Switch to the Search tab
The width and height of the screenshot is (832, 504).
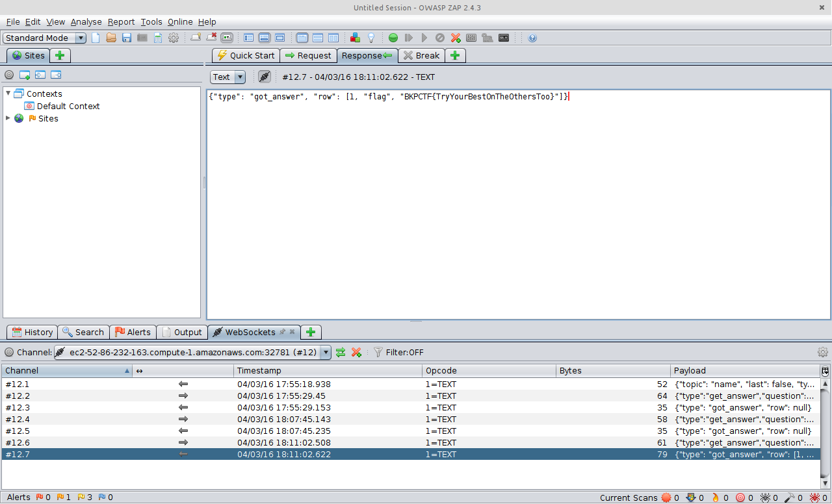click(x=83, y=332)
